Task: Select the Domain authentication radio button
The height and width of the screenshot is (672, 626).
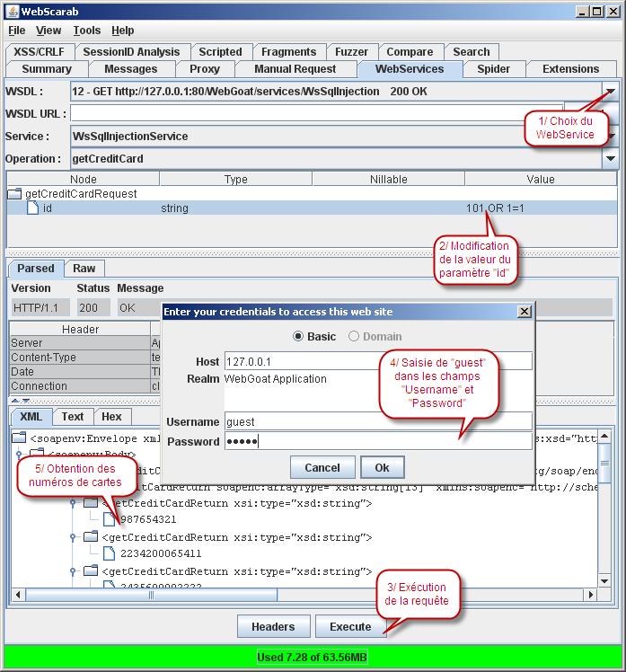Action: coord(353,337)
